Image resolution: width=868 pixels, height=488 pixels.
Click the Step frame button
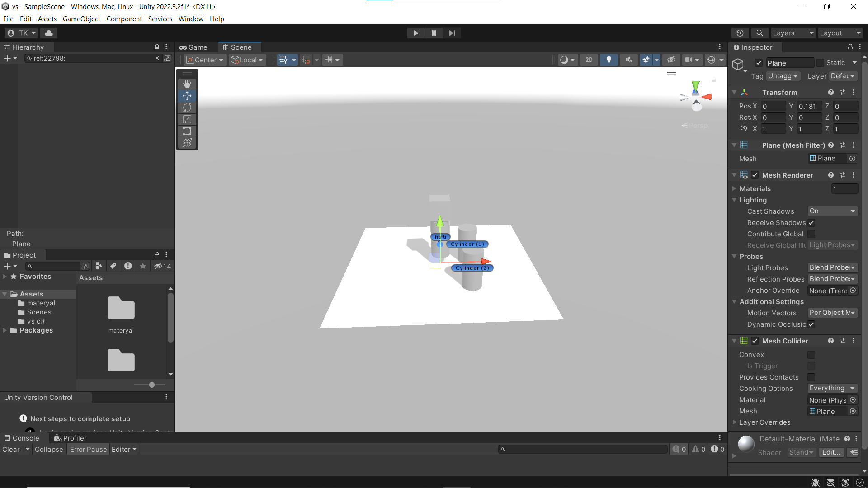point(452,33)
